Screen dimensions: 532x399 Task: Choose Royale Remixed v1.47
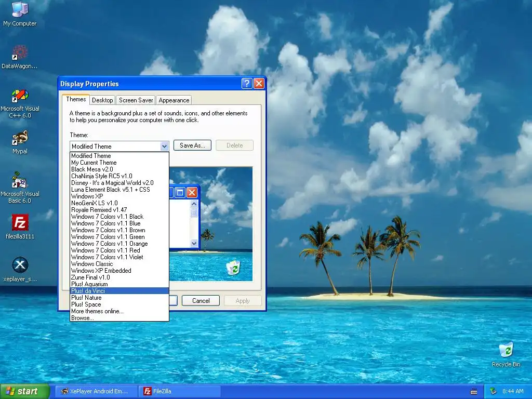pyautogui.click(x=119, y=210)
